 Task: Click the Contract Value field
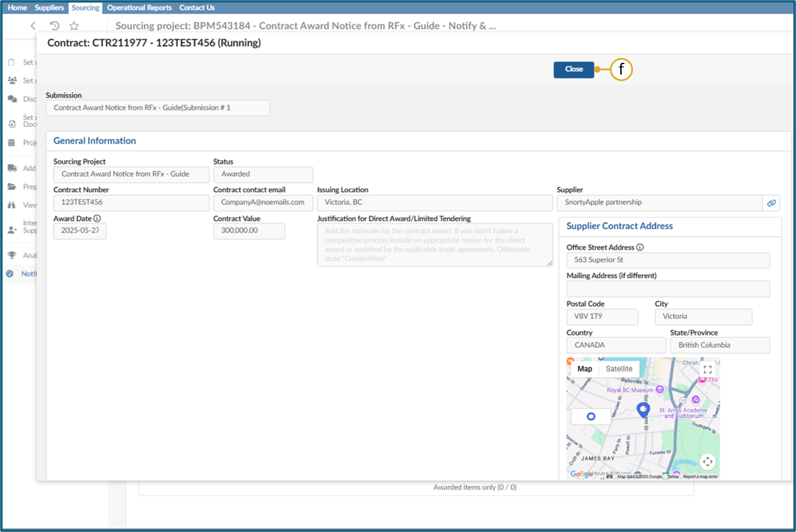point(249,231)
